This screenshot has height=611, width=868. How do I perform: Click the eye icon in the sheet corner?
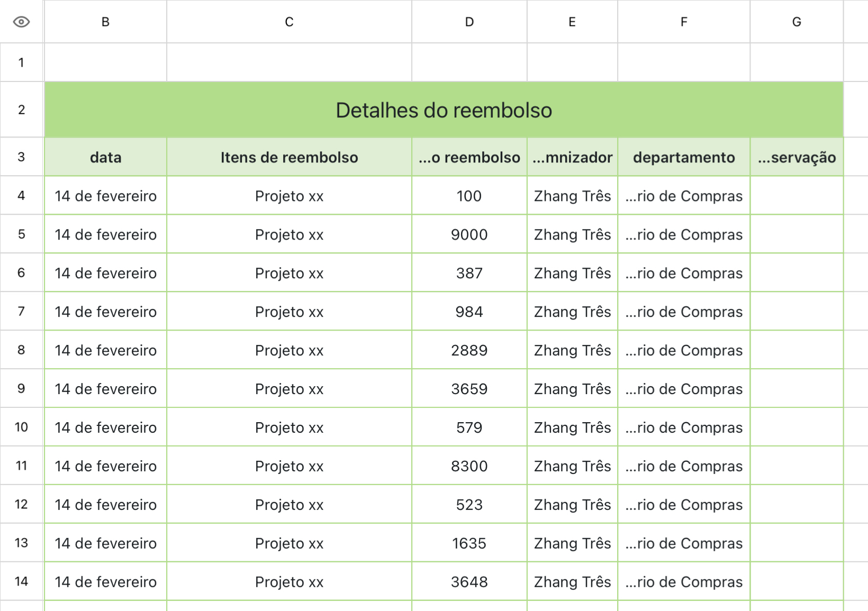(21, 22)
